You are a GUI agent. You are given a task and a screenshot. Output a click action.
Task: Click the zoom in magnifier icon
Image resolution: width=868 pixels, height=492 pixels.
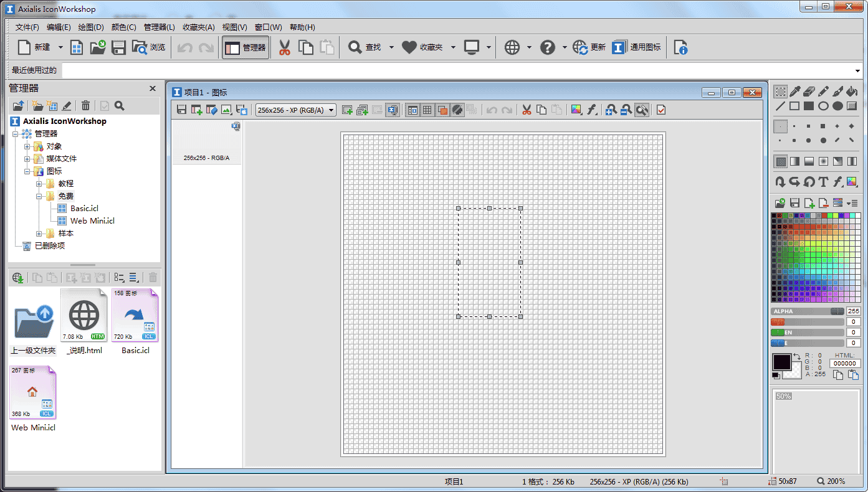pyautogui.click(x=611, y=110)
